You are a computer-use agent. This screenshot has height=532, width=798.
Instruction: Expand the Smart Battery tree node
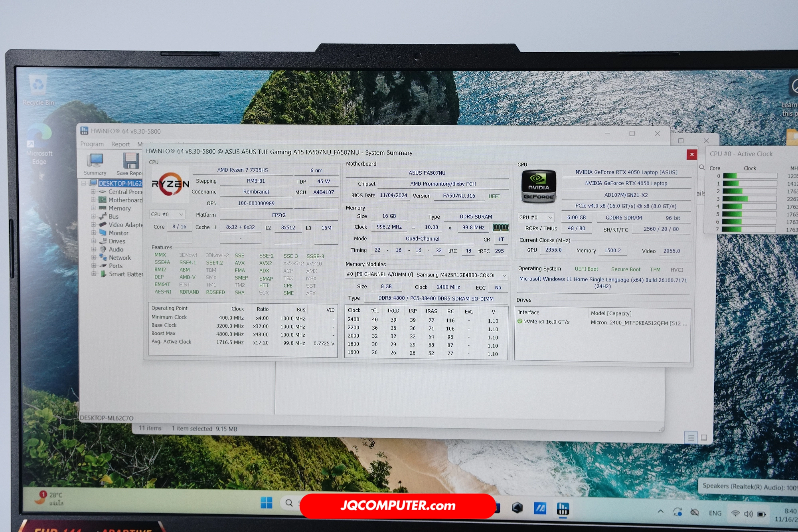[94, 274]
